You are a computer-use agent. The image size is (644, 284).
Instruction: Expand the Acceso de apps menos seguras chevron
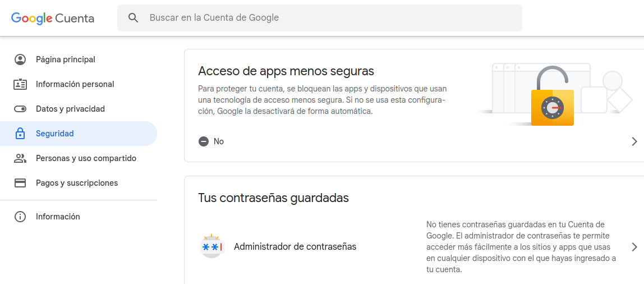[x=634, y=141]
